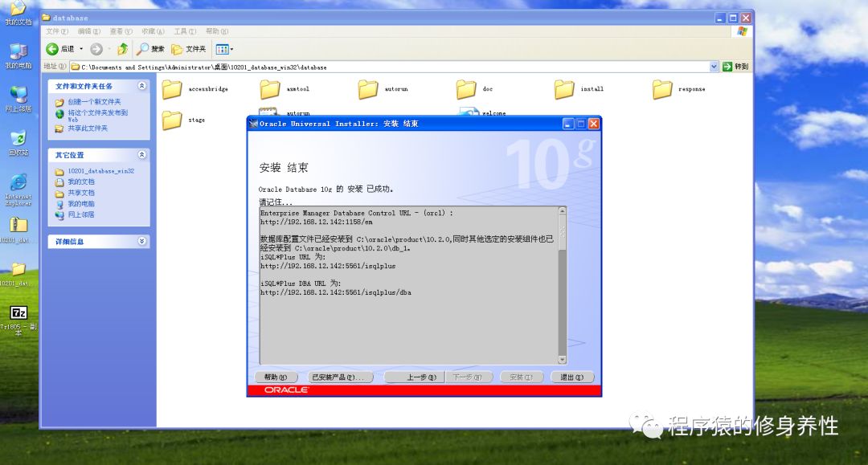Select the stage folder
Screen dimensions: 868x465
click(x=172, y=120)
